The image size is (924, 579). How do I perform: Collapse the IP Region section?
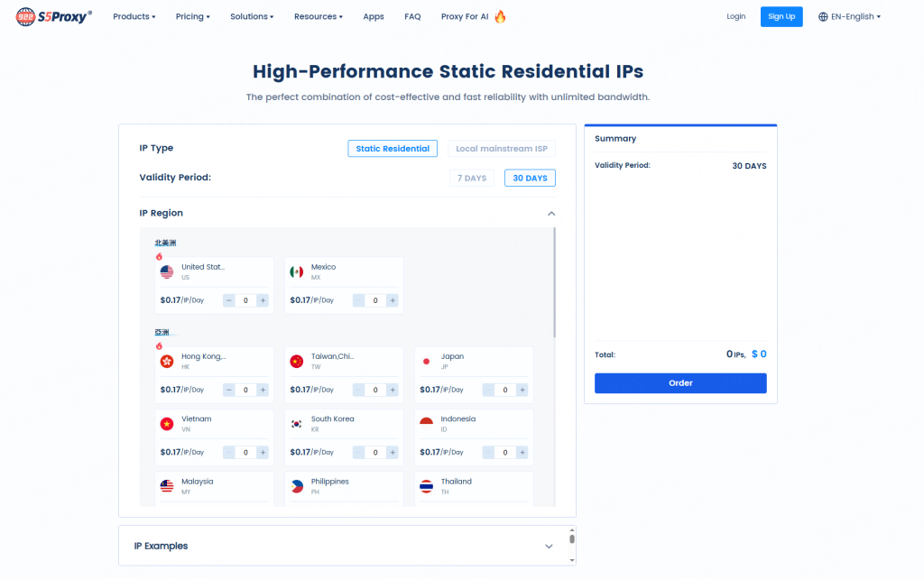coord(551,214)
